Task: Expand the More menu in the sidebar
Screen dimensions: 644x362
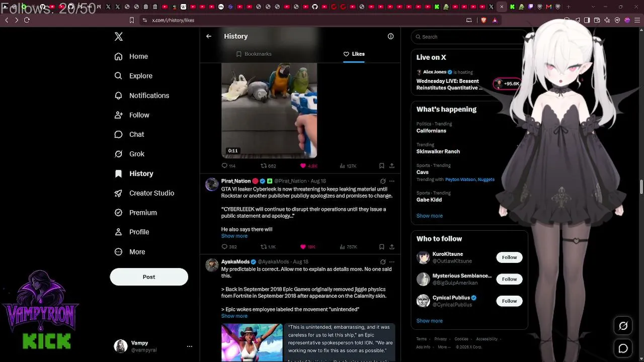Action: point(130,252)
